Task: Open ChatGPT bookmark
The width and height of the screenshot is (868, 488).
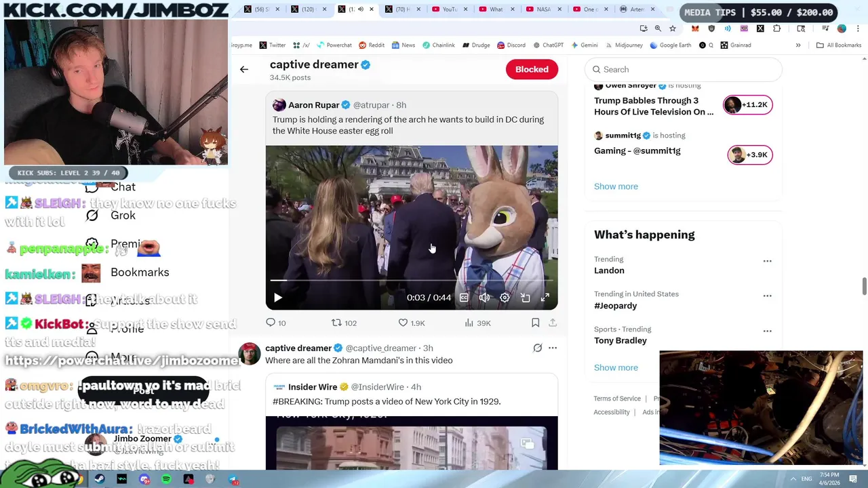Action: click(548, 45)
